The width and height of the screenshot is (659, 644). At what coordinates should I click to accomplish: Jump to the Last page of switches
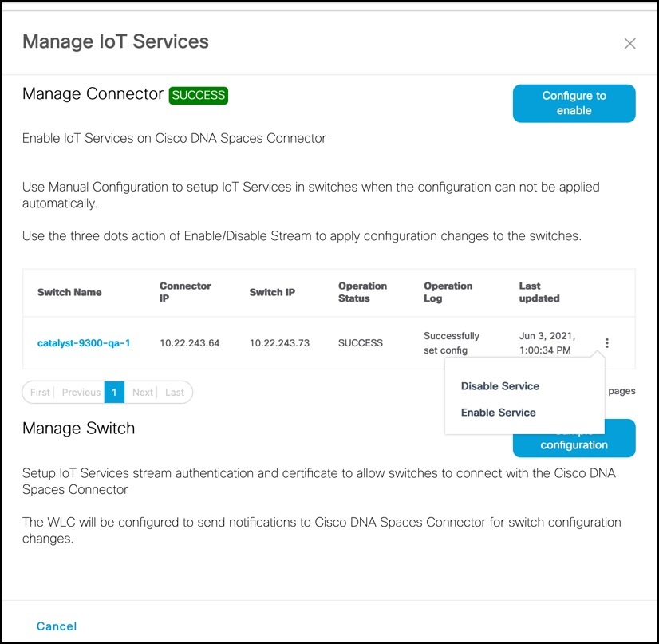[174, 392]
